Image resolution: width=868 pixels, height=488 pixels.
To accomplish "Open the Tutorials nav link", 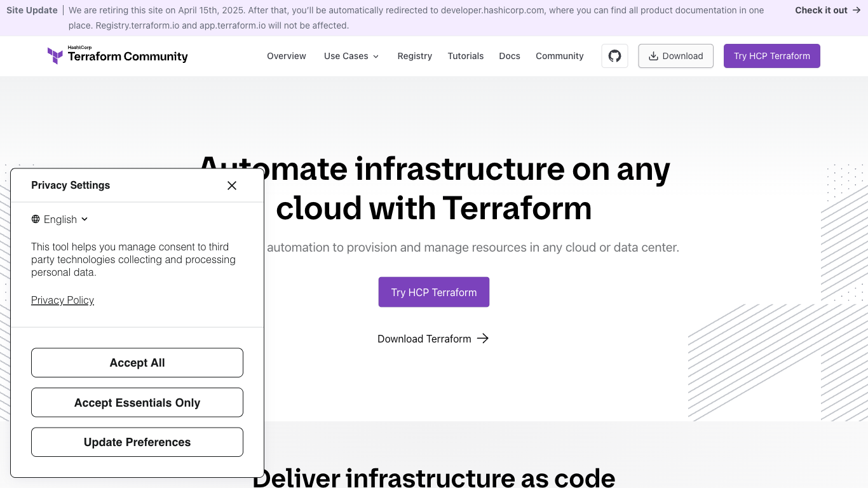I will (x=465, y=56).
